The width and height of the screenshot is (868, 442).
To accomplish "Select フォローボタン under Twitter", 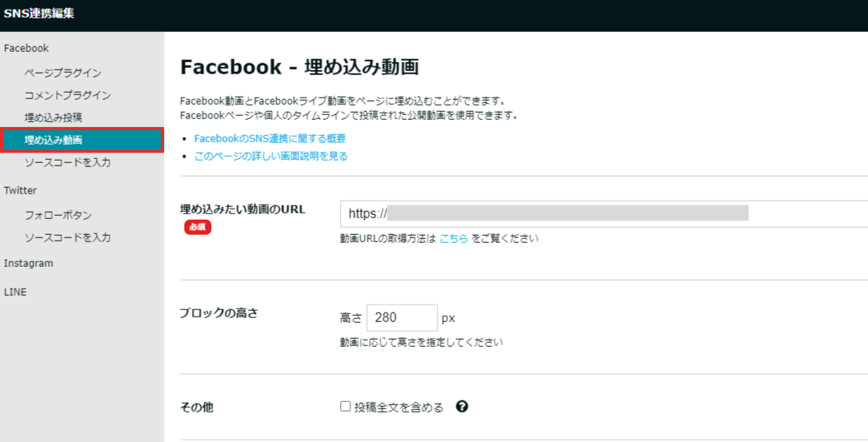I will tap(58, 215).
